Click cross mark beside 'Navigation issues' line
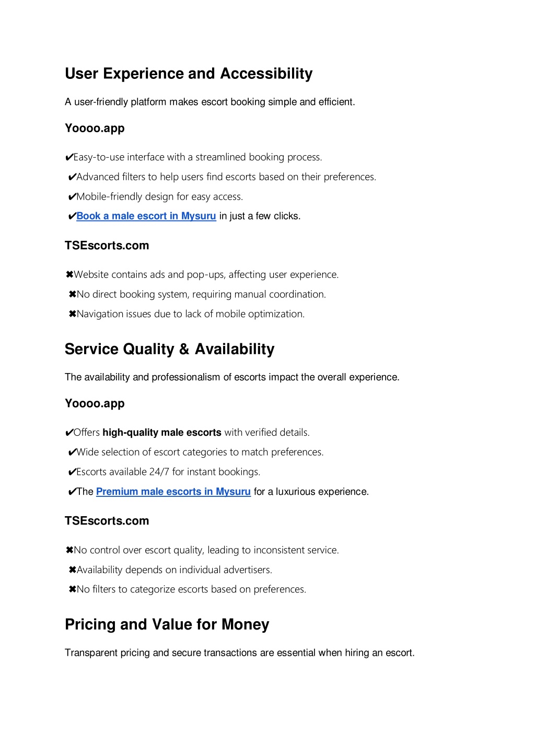The image size is (535, 756). [73, 314]
